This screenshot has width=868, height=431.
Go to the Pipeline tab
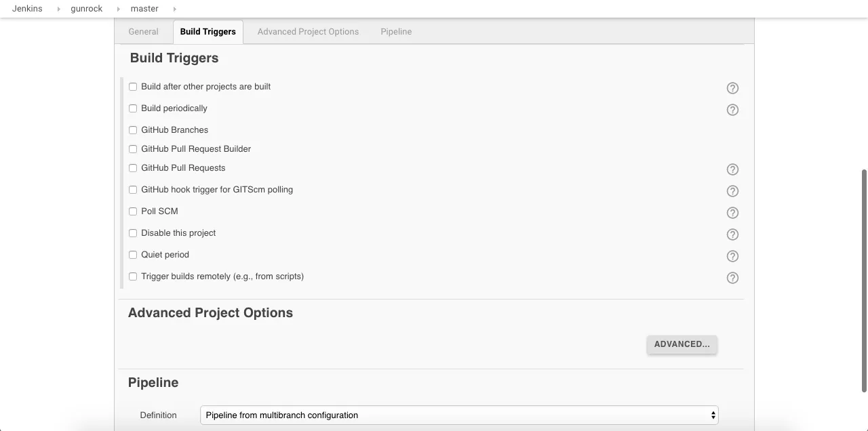click(396, 32)
